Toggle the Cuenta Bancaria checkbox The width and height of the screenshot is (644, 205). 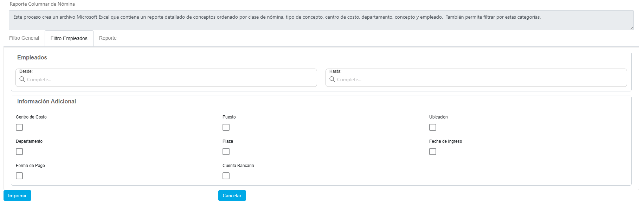pyautogui.click(x=226, y=176)
